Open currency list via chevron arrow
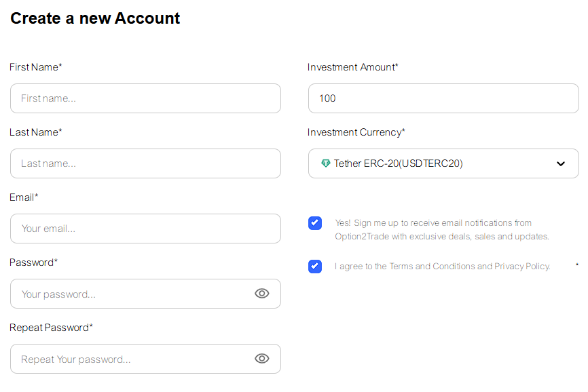 pyautogui.click(x=561, y=163)
